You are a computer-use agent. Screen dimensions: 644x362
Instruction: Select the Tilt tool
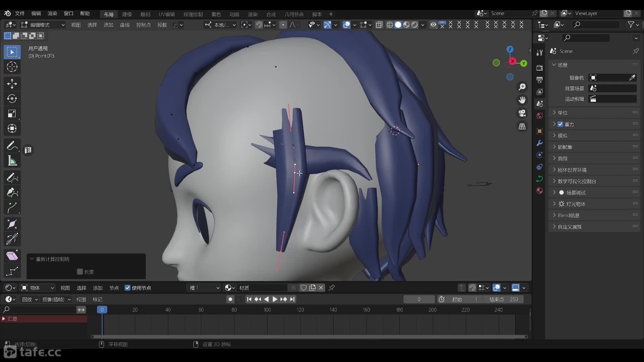pyautogui.click(x=12, y=239)
